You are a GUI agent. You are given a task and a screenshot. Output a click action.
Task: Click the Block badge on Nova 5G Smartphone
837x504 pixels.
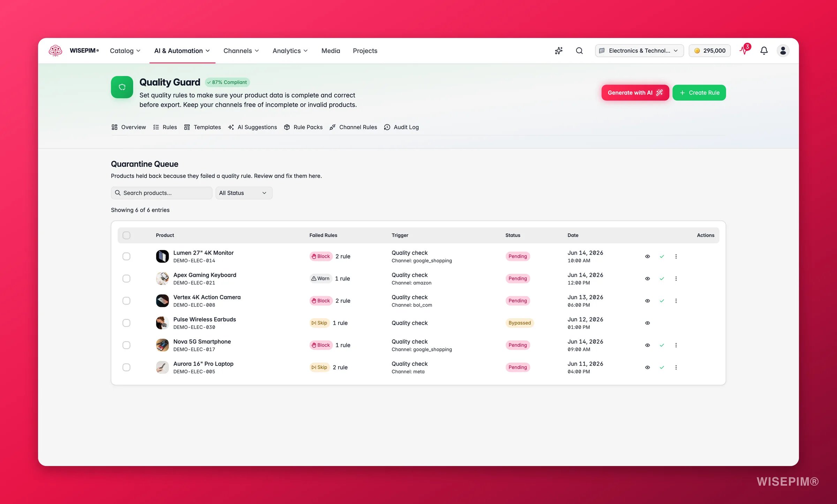321,345
